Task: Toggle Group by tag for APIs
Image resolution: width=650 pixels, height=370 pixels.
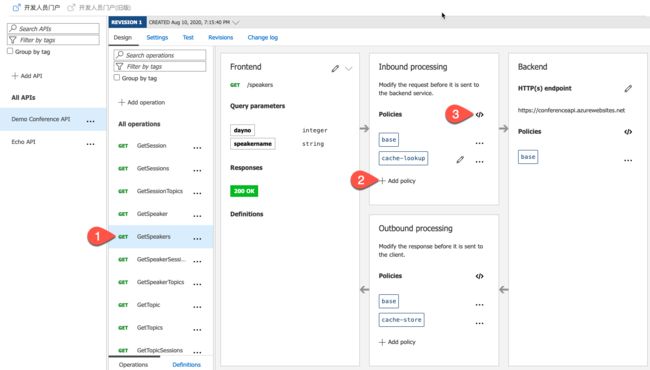Action: (x=10, y=51)
